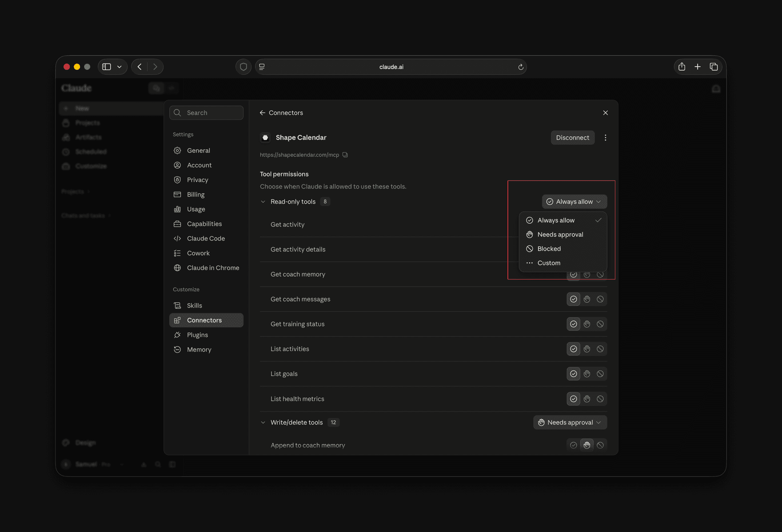
Task: Open General settings
Action: pos(206,150)
